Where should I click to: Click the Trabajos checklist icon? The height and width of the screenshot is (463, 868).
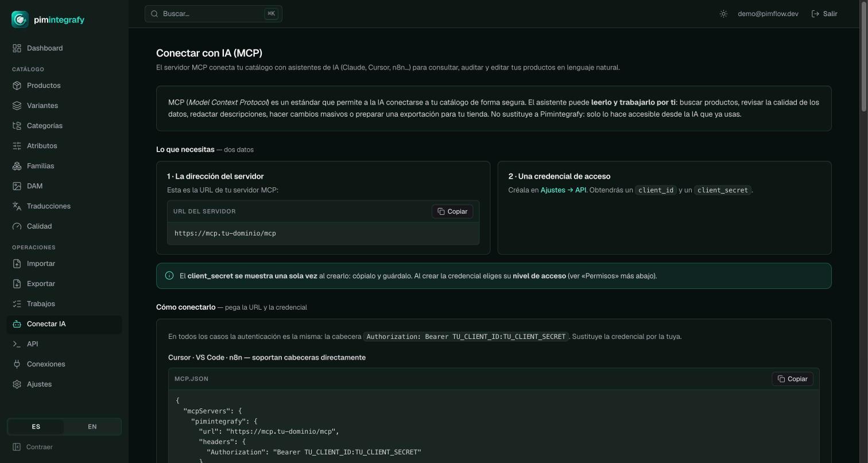(x=17, y=304)
